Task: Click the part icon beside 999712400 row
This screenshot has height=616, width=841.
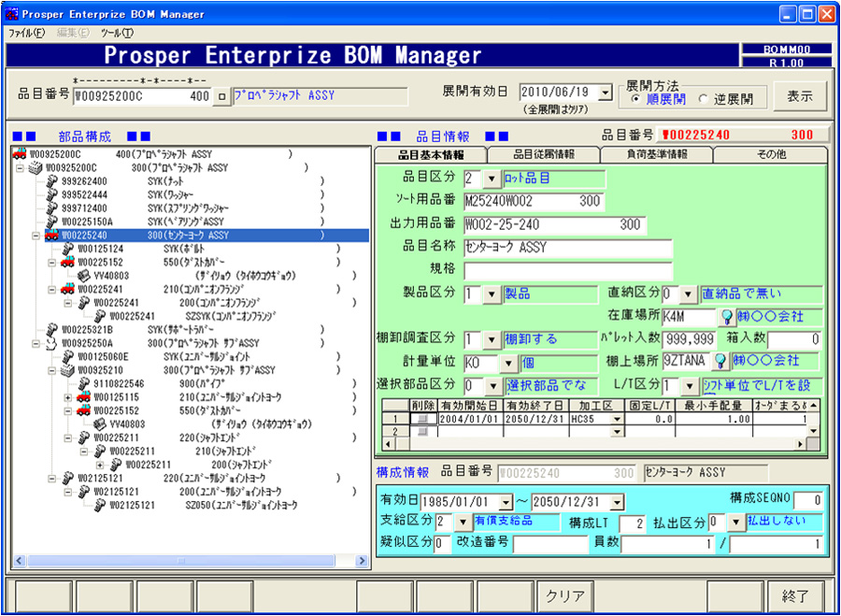Action: tap(52, 208)
